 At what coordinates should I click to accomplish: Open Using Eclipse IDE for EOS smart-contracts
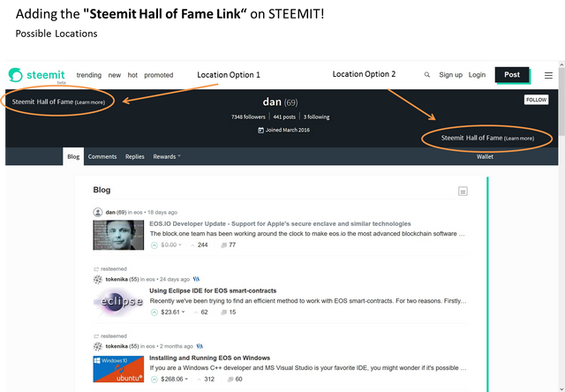(x=213, y=290)
